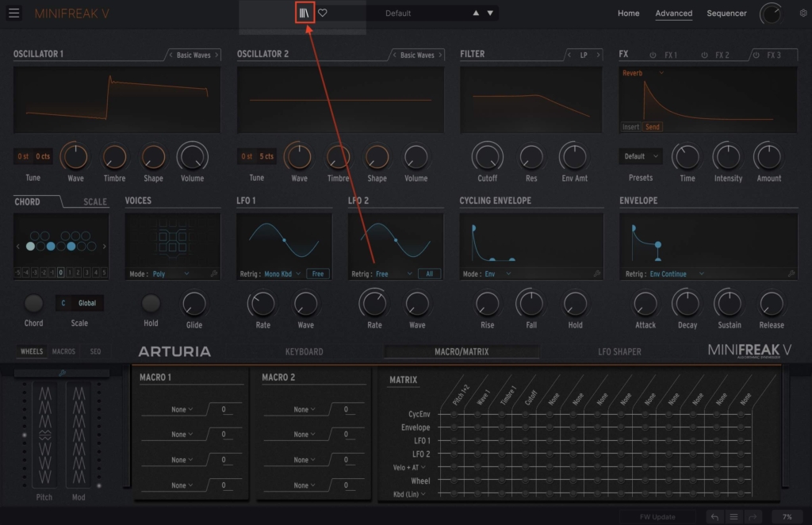Open the hamburger main menu
This screenshot has width=812, height=525.
(14, 13)
